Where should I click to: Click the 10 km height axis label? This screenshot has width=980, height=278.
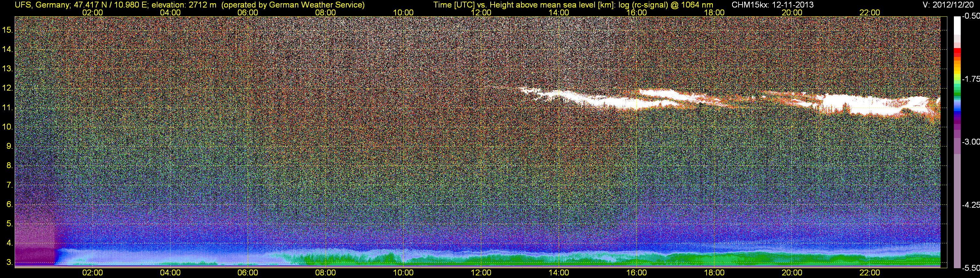coord(8,127)
